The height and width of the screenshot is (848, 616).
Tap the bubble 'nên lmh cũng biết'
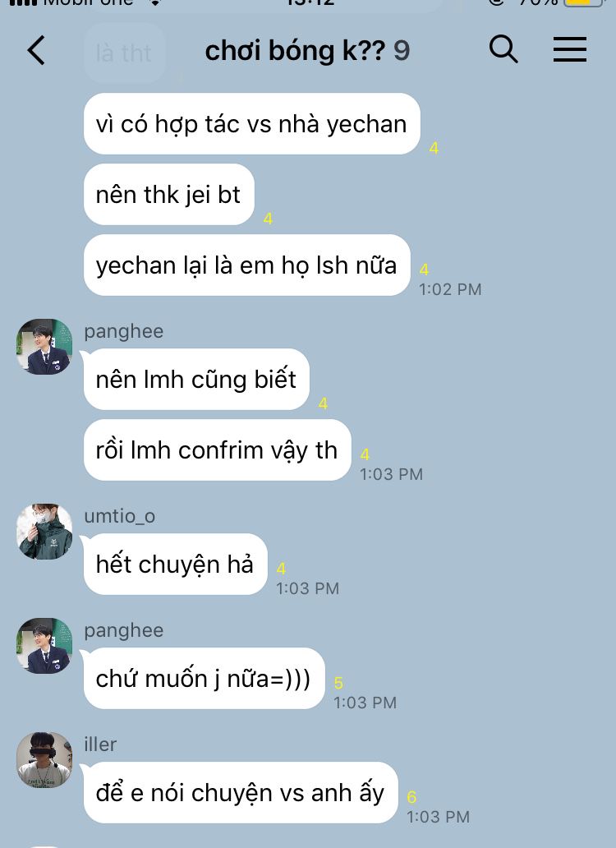[x=196, y=379]
